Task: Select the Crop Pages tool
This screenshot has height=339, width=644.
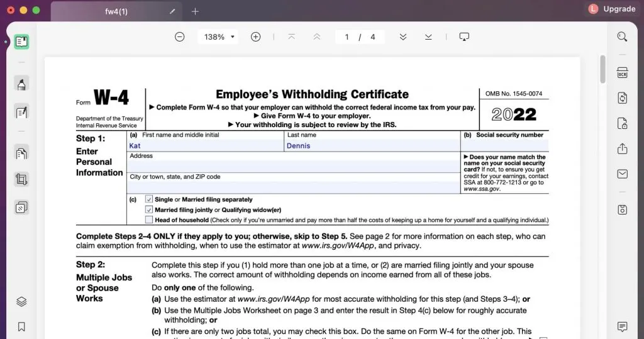Action: click(x=21, y=179)
